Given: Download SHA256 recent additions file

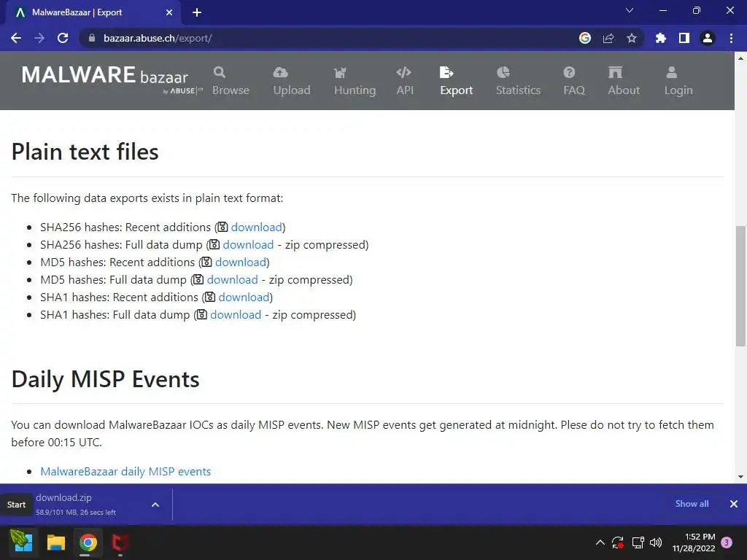Looking at the screenshot, I should coord(256,227).
